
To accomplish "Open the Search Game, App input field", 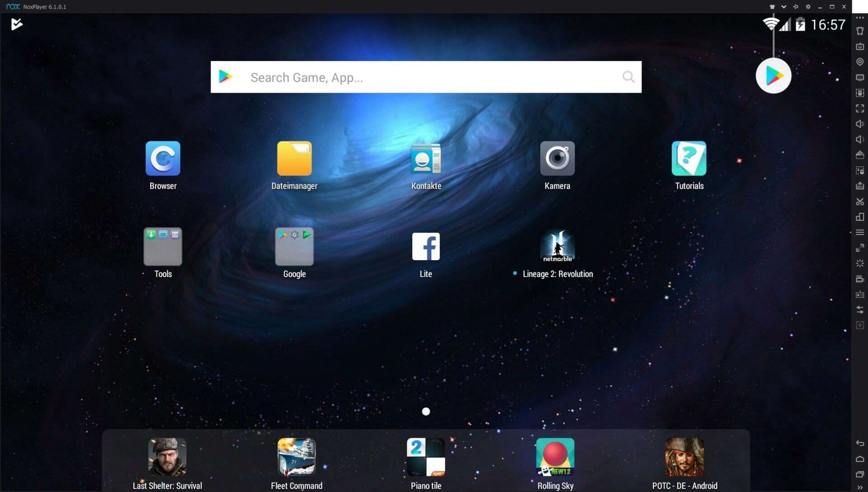I will click(x=425, y=76).
